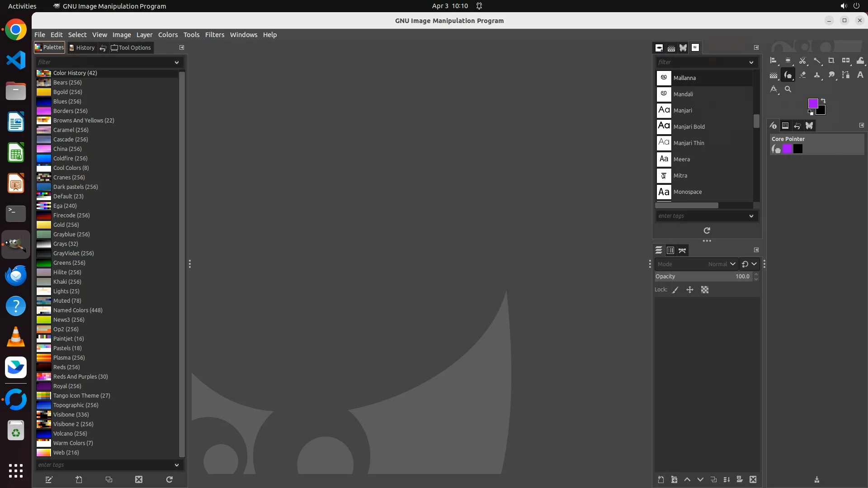Open the fonts enter tags dropdown

[x=751, y=216]
